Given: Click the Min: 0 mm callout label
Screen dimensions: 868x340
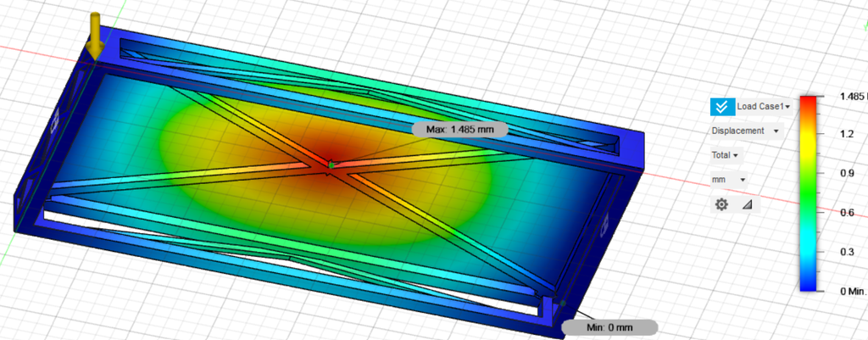Looking at the screenshot, I should (x=609, y=326).
